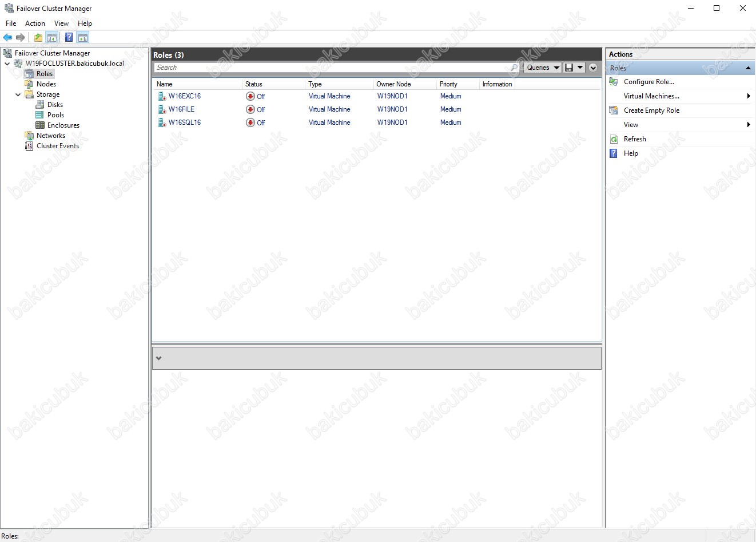The height and width of the screenshot is (542, 756).
Task: Open the File menu
Action: 11,23
